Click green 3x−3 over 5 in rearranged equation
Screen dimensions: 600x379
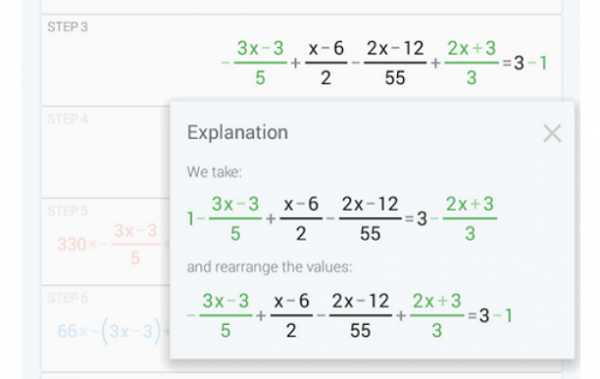[x=226, y=315]
